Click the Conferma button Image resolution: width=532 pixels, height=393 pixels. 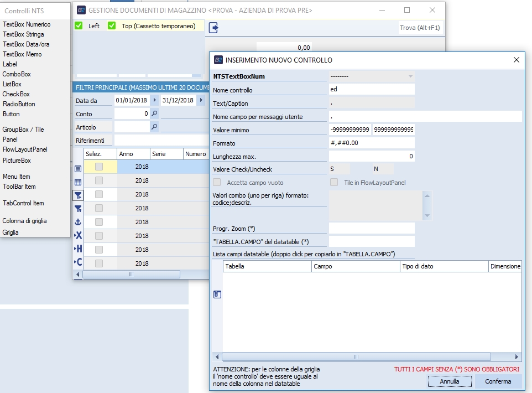tap(498, 381)
